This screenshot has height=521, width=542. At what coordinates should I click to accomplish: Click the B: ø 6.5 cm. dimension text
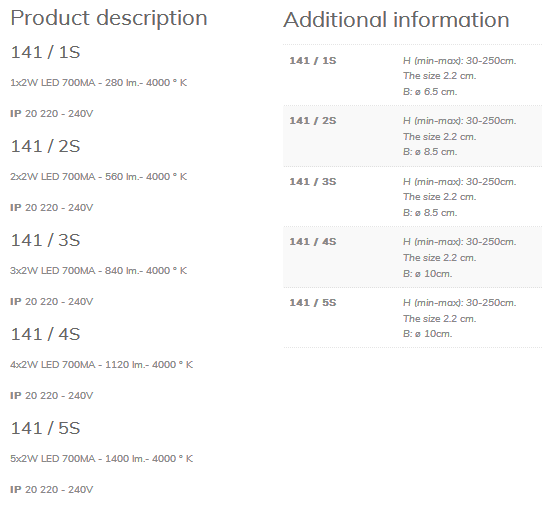point(430,92)
